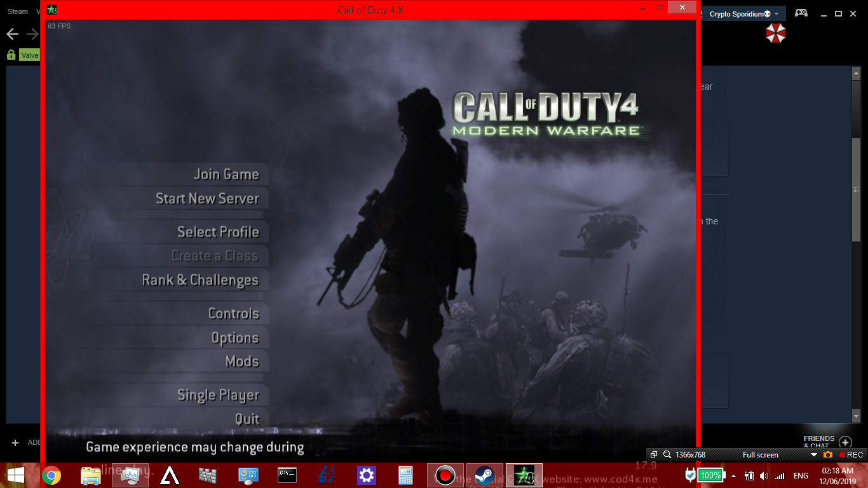The image size is (868, 488).
Task: Click the 100% battery indicator
Action: pos(711,475)
